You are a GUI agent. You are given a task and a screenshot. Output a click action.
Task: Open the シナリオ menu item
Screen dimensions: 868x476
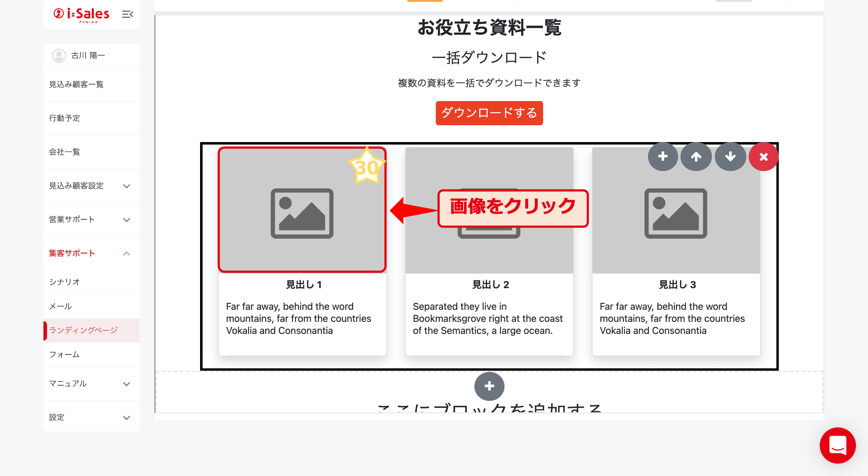coord(64,282)
